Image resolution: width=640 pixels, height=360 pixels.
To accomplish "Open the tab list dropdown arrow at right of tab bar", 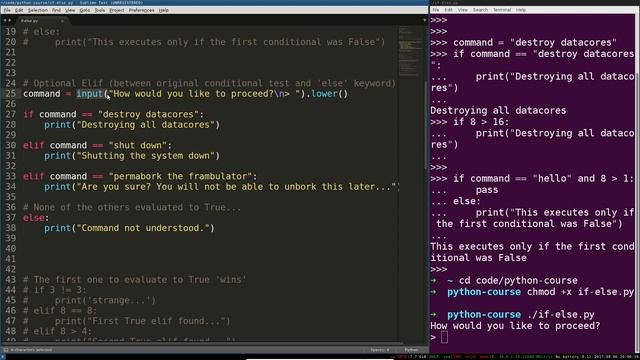I will pos(424,20).
